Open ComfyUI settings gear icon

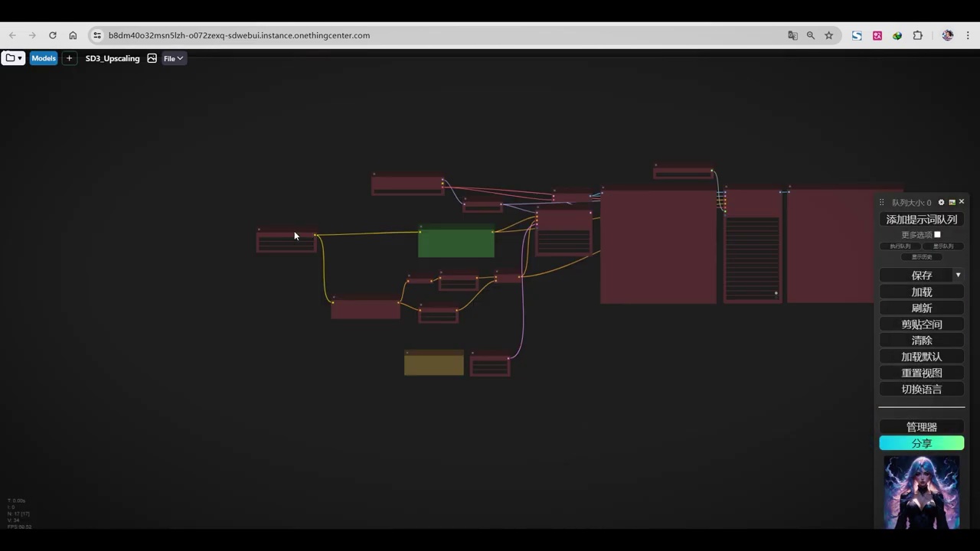pyautogui.click(x=942, y=202)
